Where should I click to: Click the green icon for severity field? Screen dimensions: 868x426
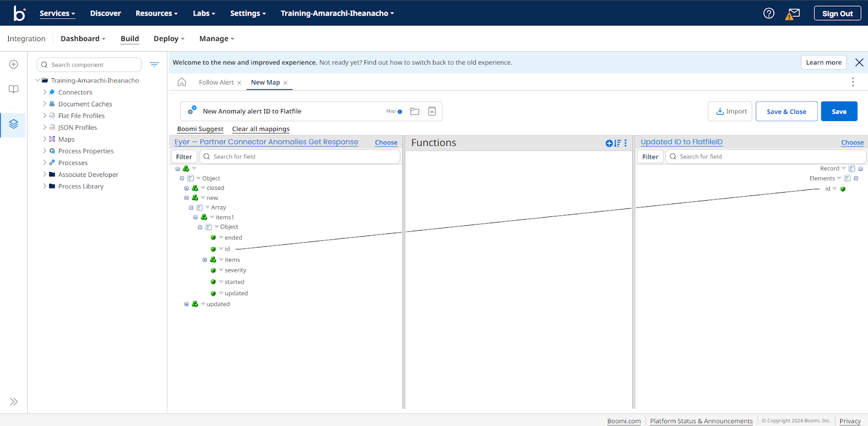(x=213, y=270)
